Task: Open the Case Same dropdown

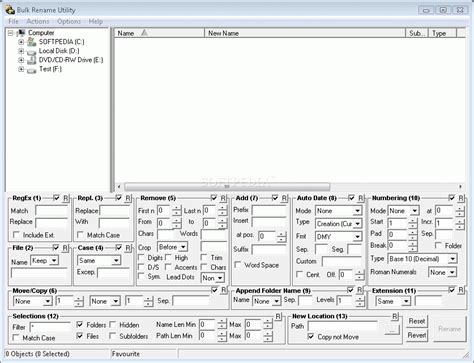Action: 116,260
